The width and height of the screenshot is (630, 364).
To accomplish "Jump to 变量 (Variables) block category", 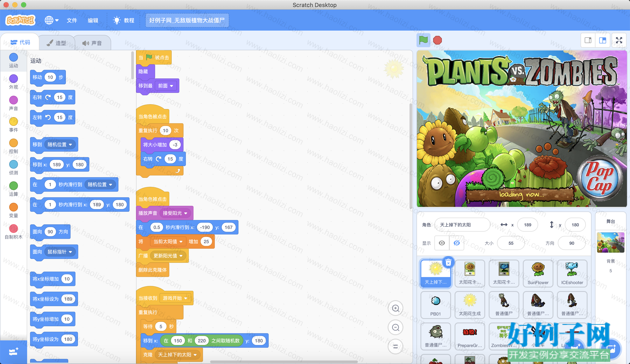I will (14, 210).
